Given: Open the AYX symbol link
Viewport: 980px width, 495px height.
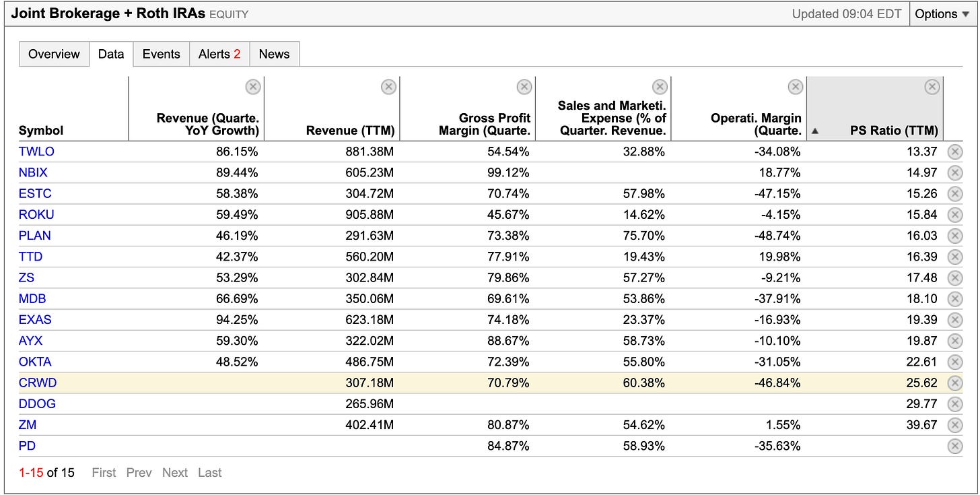Looking at the screenshot, I should [x=31, y=341].
